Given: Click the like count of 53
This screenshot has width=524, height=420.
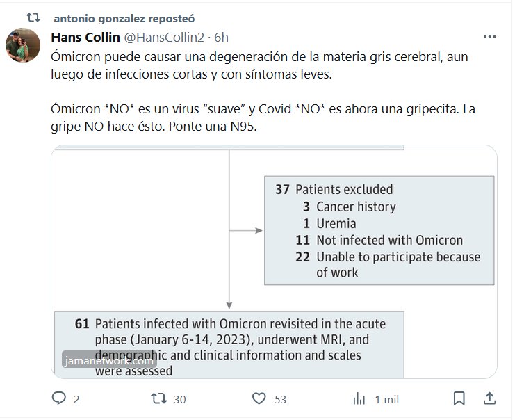Looking at the screenshot, I should click(280, 399).
